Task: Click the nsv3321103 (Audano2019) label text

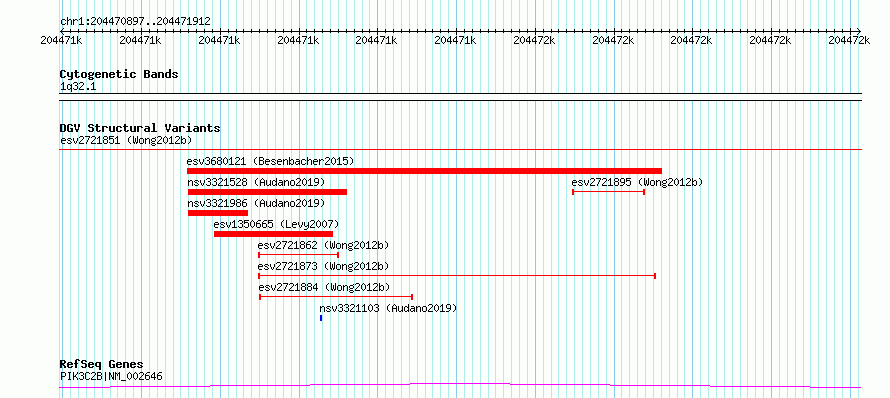Action: click(x=388, y=308)
